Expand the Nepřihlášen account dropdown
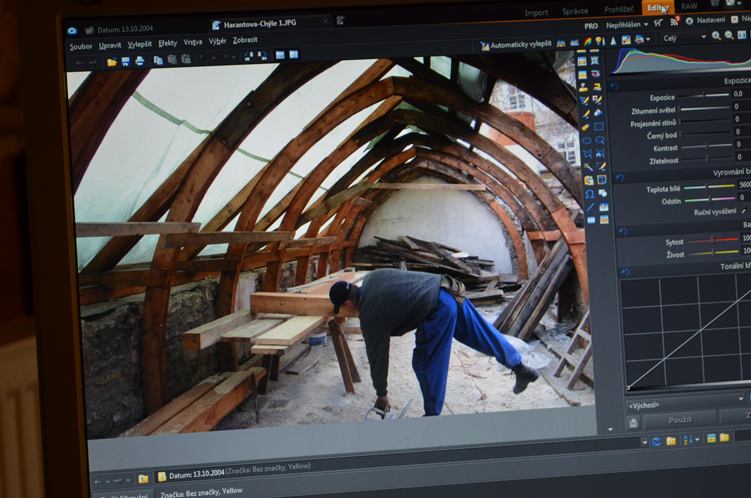 (646, 24)
